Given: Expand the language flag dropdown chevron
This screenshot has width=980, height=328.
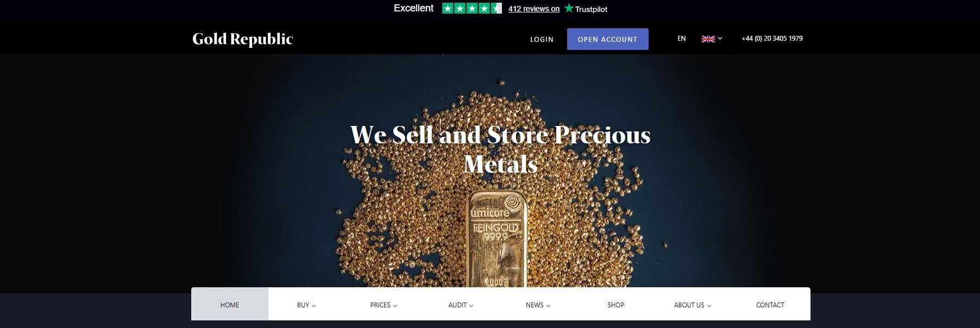Looking at the screenshot, I should click(720, 39).
